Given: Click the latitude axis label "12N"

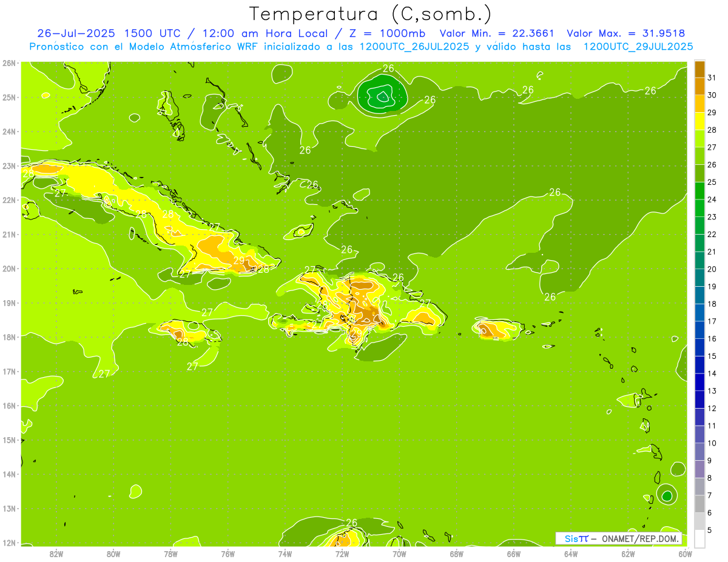Looking at the screenshot, I should [9, 543].
